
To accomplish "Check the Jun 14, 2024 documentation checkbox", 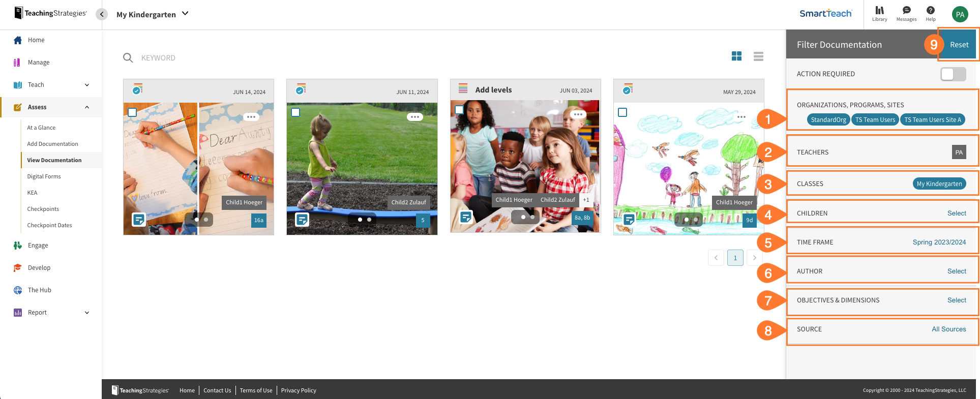I will point(132,112).
